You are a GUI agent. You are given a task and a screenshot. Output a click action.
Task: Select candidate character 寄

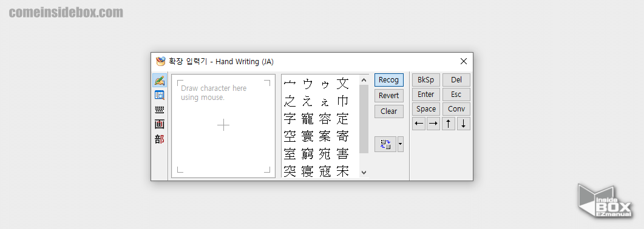(x=342, y=136)
